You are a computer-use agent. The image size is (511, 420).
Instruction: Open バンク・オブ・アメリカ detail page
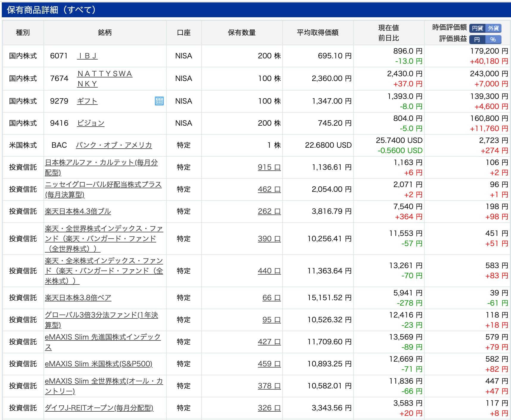point(114,145)
